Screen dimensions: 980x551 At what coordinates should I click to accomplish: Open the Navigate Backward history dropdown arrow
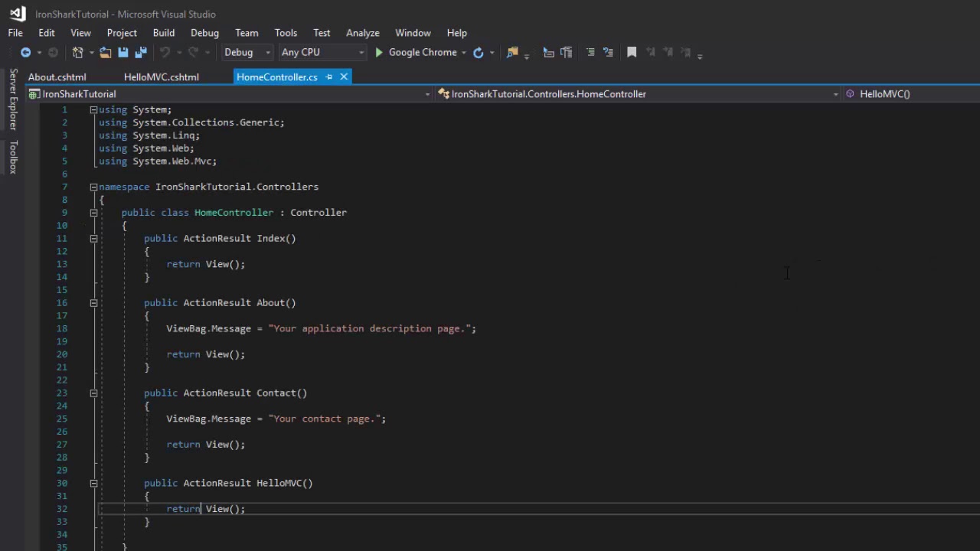click(x=39, y=53)
